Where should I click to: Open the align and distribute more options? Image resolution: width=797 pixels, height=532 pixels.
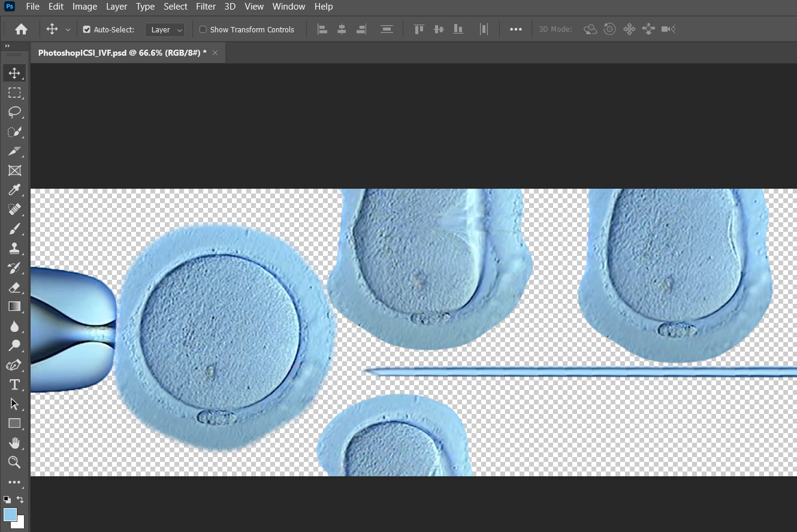pos(515,29)
